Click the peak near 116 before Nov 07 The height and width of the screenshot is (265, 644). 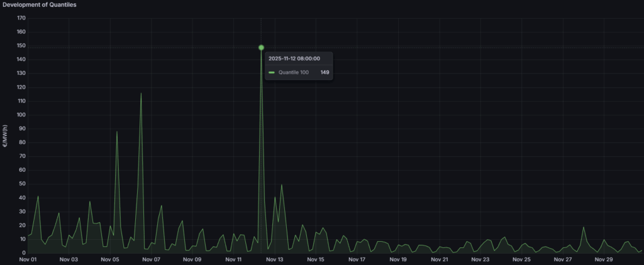(141, 94)
